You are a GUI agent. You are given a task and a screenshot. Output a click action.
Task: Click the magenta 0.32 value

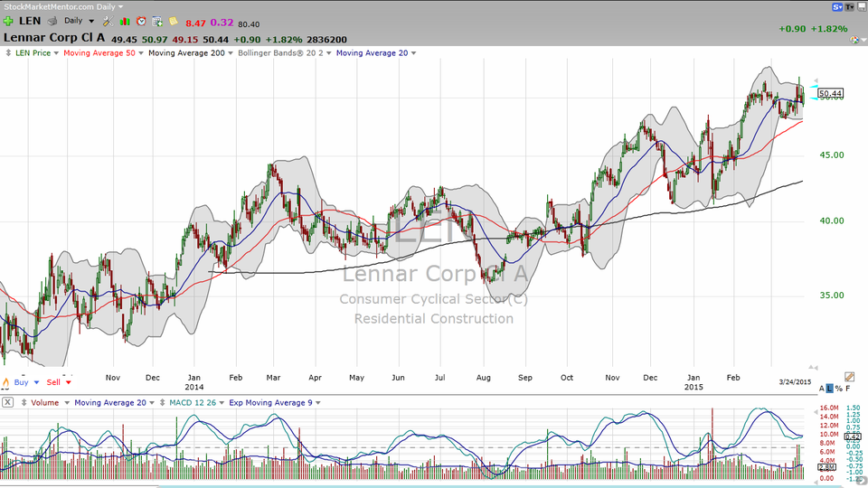[222, 23]
